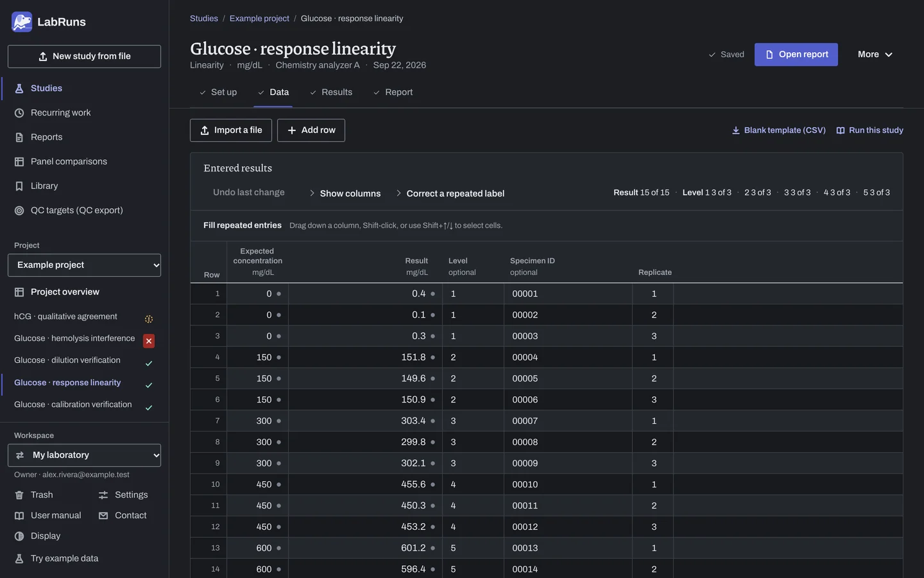Select result cell 151.8 in row 4
This screenshot has height=578, width=924.
[x=365, y=357]
